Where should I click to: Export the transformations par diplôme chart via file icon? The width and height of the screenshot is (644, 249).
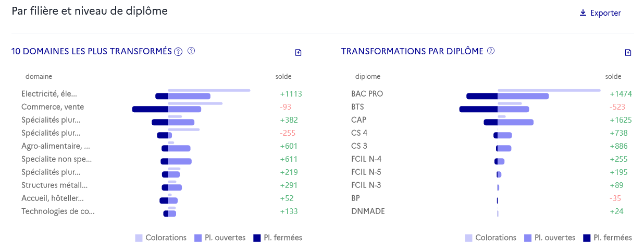pyautogui.click(x=628, y=52)
